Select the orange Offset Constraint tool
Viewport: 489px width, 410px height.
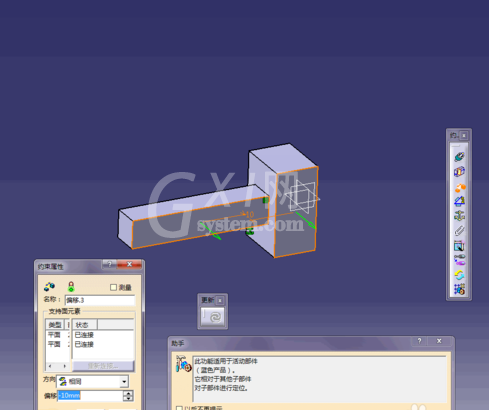coord(460,187)
